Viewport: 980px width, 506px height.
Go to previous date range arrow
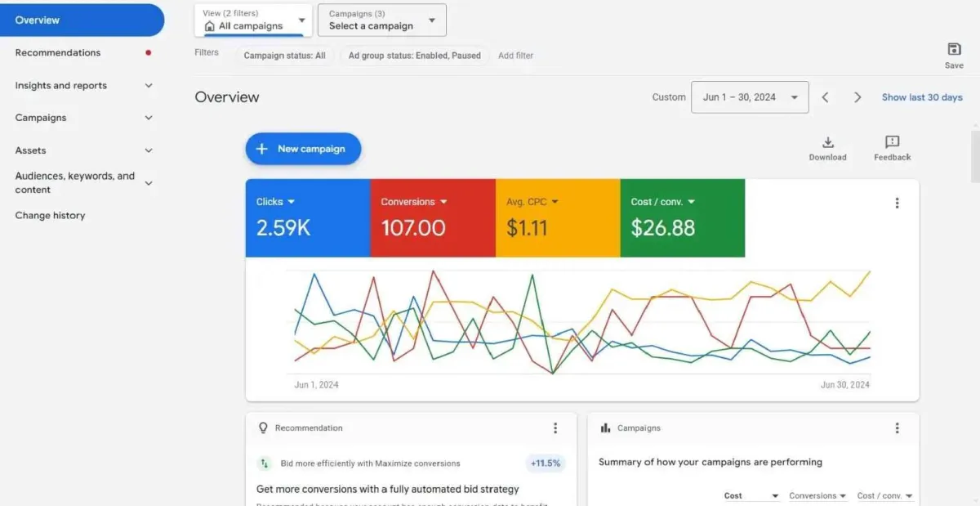coord(826,97)
